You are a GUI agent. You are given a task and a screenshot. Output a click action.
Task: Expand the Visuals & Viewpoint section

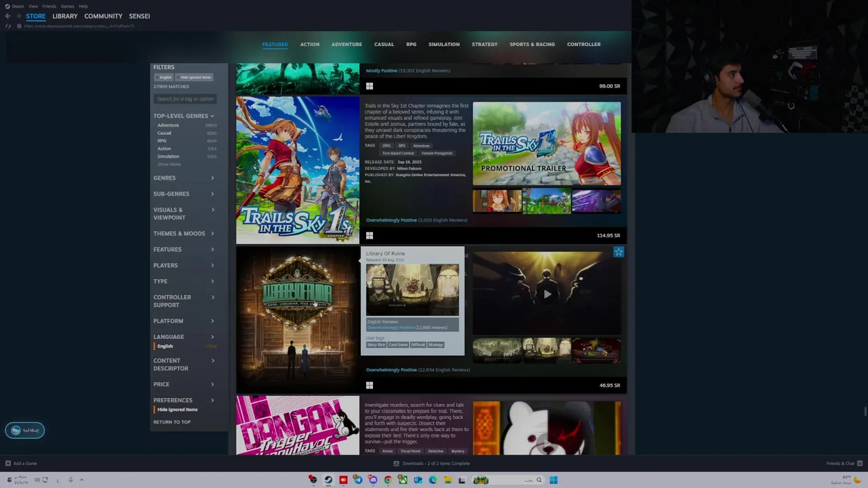click(x=184, y=213)
